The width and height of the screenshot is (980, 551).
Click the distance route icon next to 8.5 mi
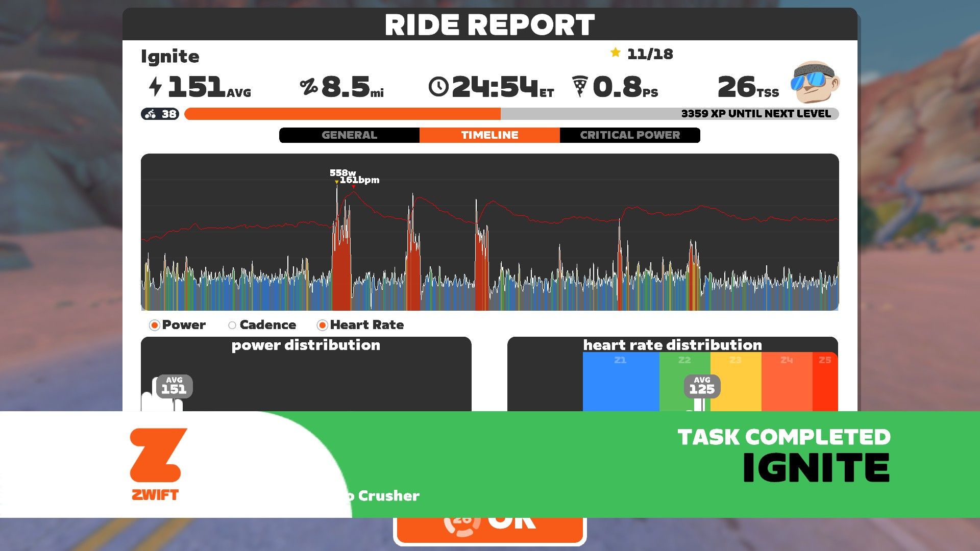[x=309, y=87]
